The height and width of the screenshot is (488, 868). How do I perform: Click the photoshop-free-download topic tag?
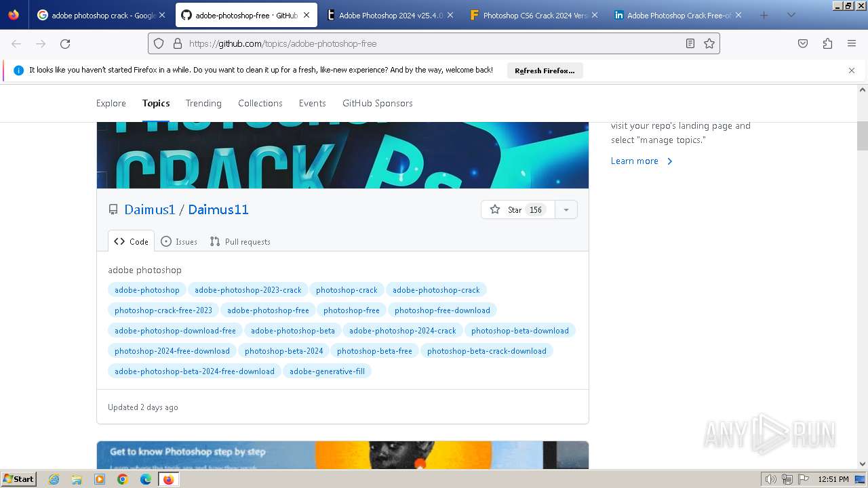pyautogui.click(x=442, y=310)
